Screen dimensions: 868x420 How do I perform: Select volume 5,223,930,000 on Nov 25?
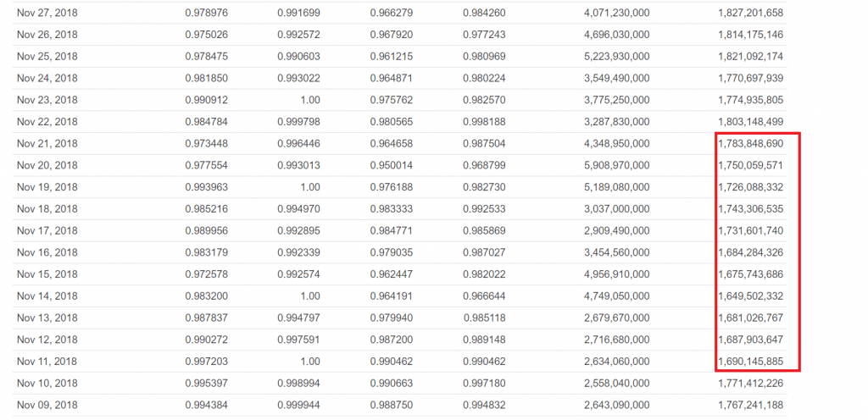point(617,57)
